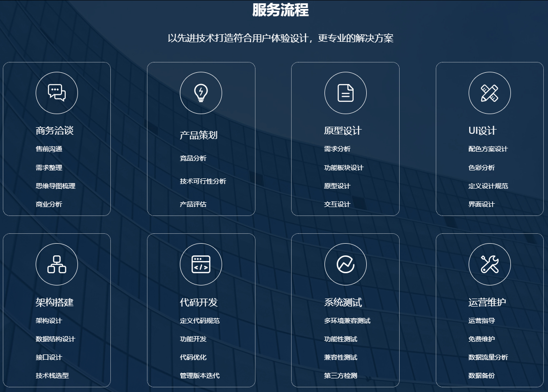Click 数据结构设计 item

click(x=55, y=339)
